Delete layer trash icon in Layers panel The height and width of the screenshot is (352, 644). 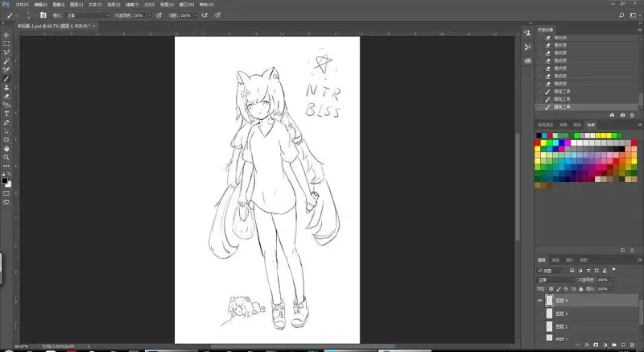coord(632,345)
